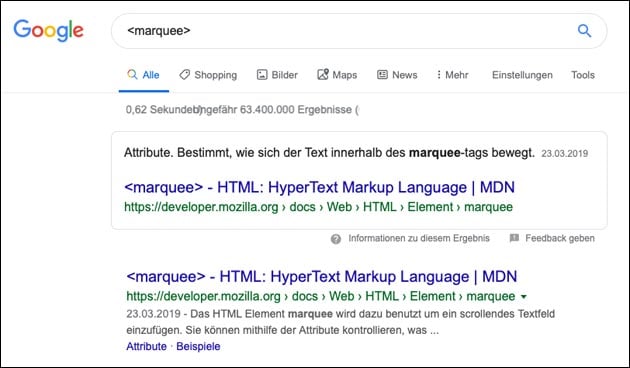Image resolution: width=630 pixels, height=368 pixels.
Task: Open Informationen zu diesem Ergebnis
Action: (x=419, y=238)
